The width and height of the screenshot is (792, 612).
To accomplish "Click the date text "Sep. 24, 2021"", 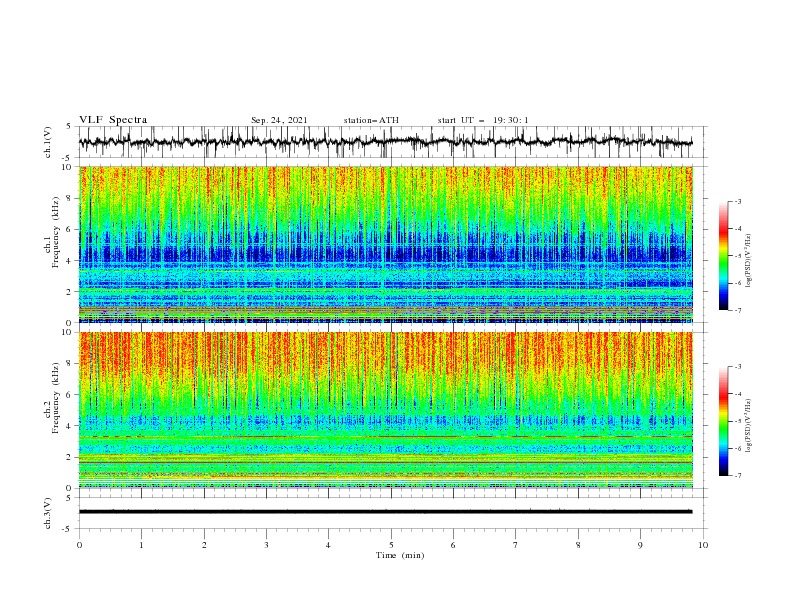I will tap(279, 120).
